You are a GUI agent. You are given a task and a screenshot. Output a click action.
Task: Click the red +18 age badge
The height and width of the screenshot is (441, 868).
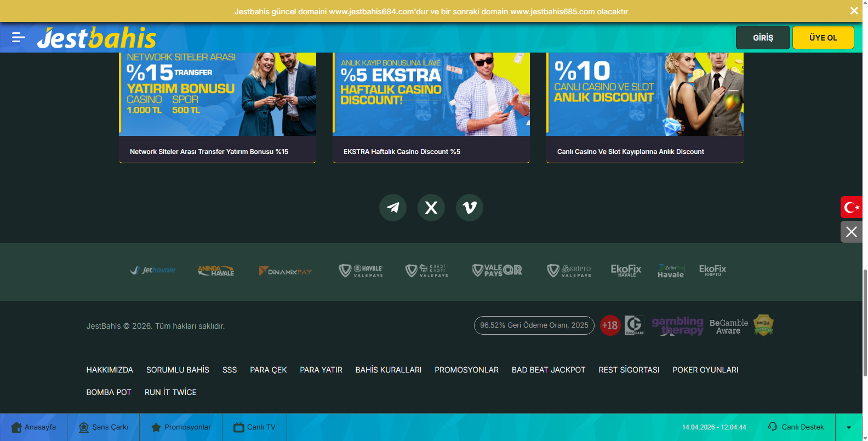pos(610,325)
